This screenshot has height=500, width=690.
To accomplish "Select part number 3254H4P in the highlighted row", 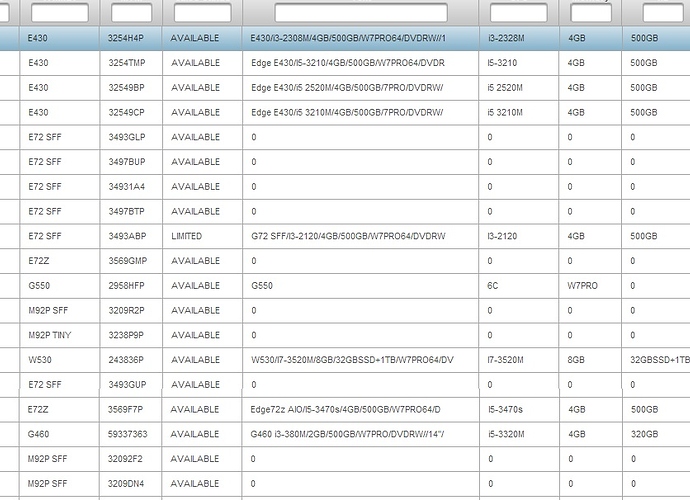I will pos(125,38).
